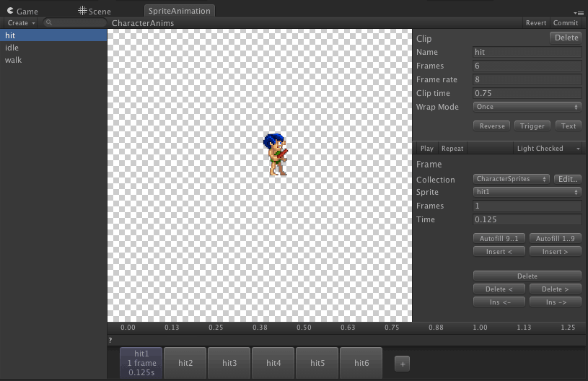Screen dimensions: 588x381
Task: Click the Clip time field
Action: click(x=527, y=93)
